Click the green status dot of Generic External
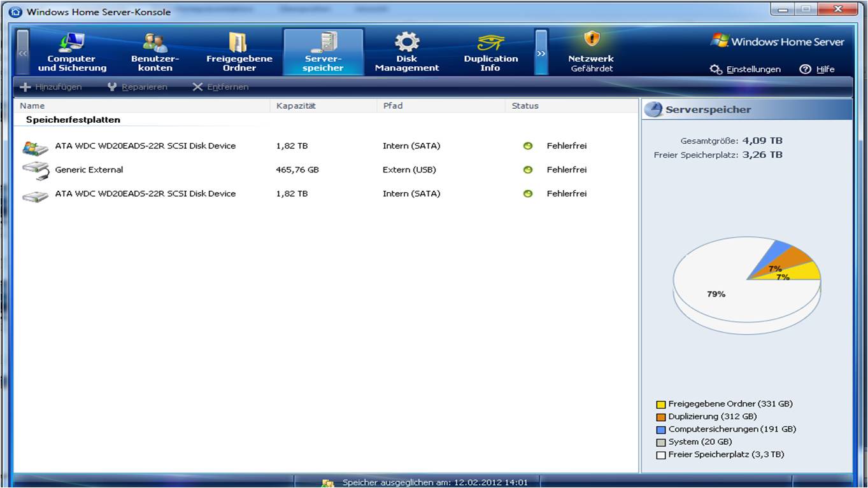Viewport: 868px width, 488px height. coord(527,170)
